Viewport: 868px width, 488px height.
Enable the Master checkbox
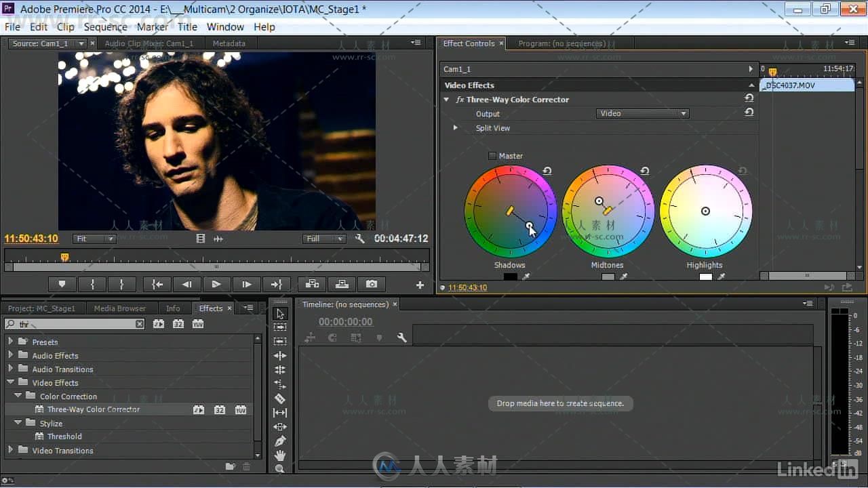(x=492, y=156)
